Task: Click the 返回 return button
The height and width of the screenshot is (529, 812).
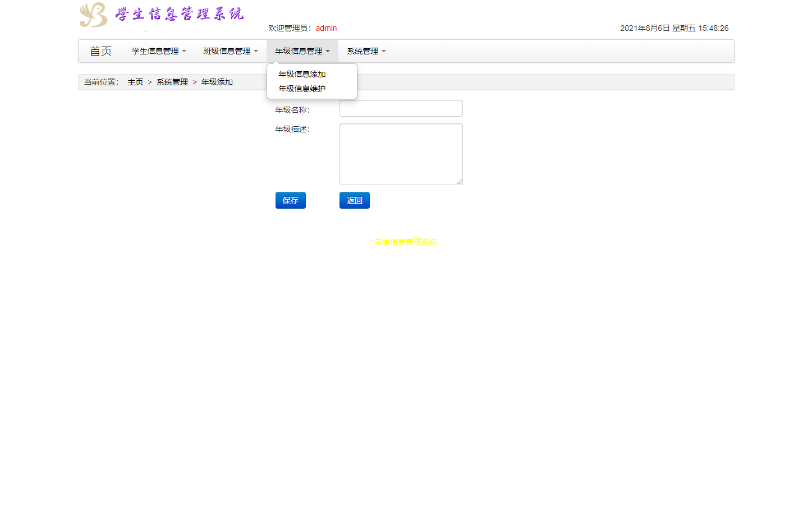Action: point(354,200)
